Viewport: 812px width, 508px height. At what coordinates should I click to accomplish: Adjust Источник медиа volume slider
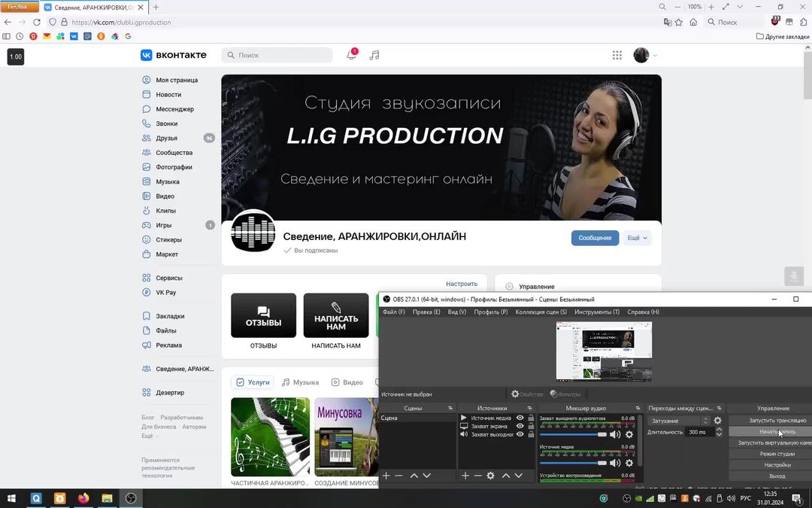pos(573,463)
